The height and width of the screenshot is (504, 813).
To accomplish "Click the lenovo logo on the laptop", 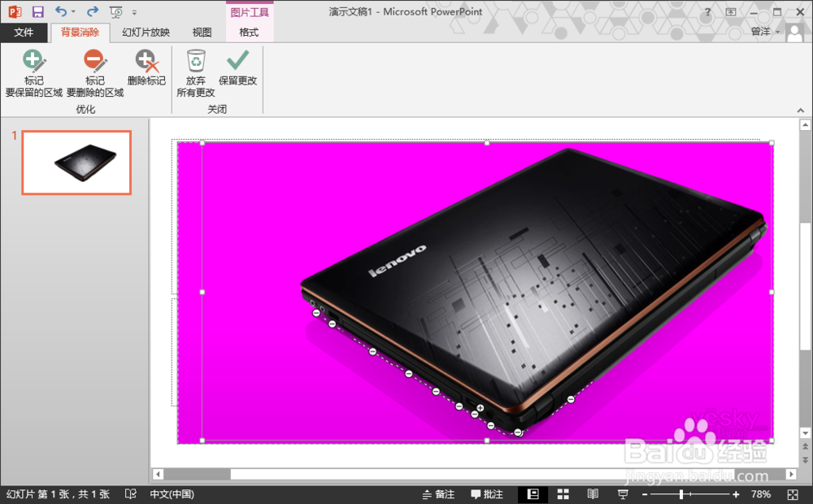I will pyautogui.click(x=398, y=261).
